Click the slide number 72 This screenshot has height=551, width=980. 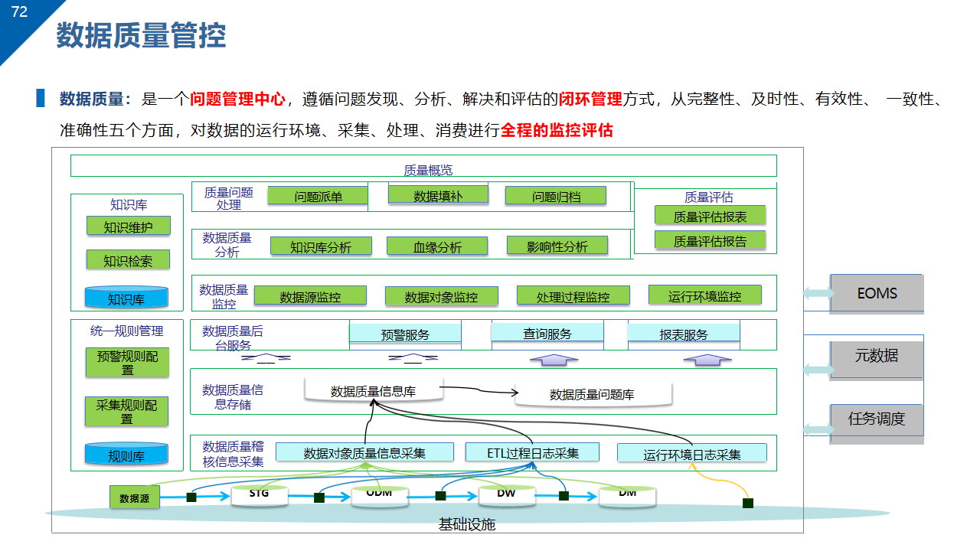pyautogui.click(x=20, y=11)
